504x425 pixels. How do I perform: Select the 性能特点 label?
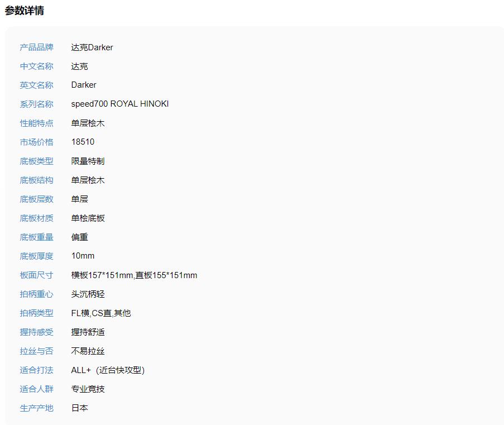pos(37,123)
